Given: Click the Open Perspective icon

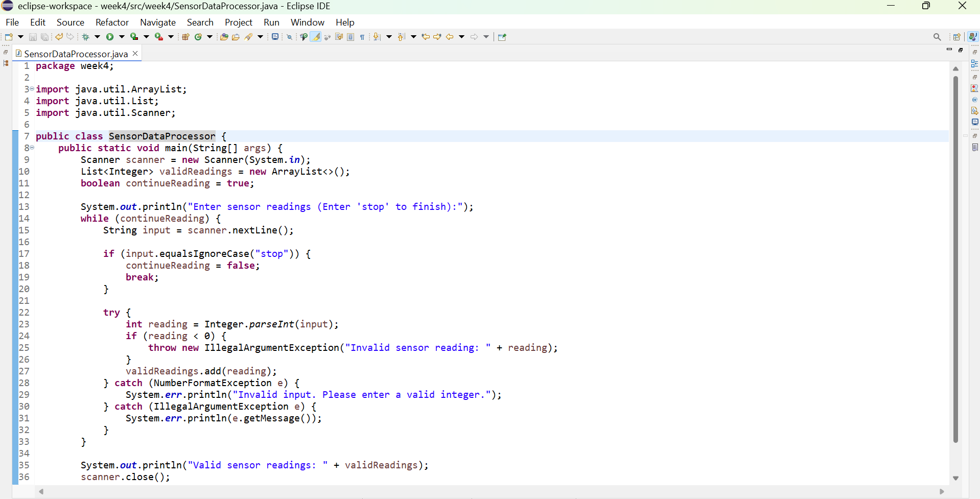Looking at the screenshot, I should click(957, 37).
